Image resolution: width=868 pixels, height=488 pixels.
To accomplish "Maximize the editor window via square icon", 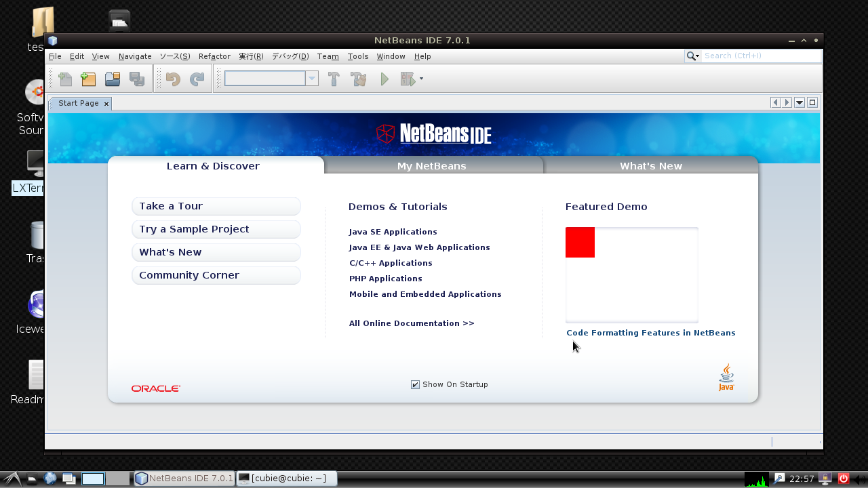I will [812, 102].
